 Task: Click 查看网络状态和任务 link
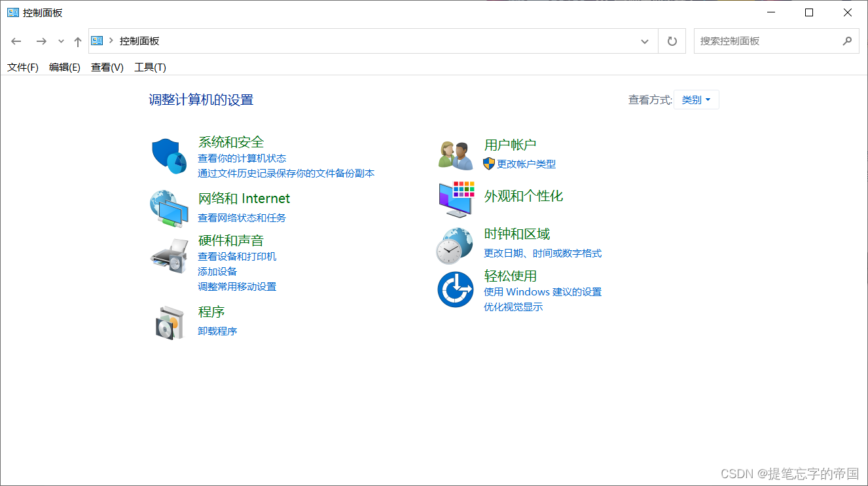click(x=242, y=218)
